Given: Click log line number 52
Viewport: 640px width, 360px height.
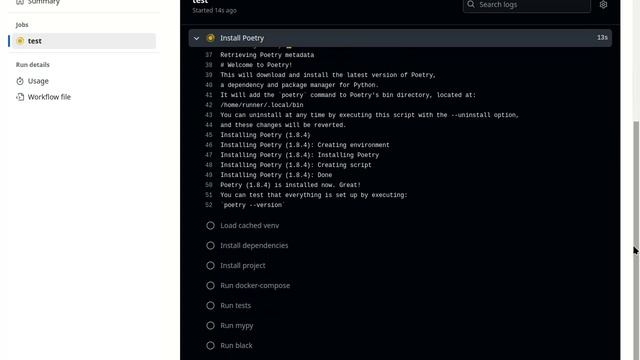Looking at the screenshot, I should click(x=209, y=205).
